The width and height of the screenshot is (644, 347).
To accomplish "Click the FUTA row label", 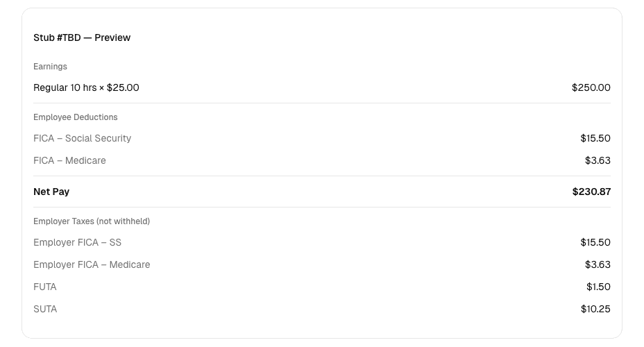I will (45, 287).
